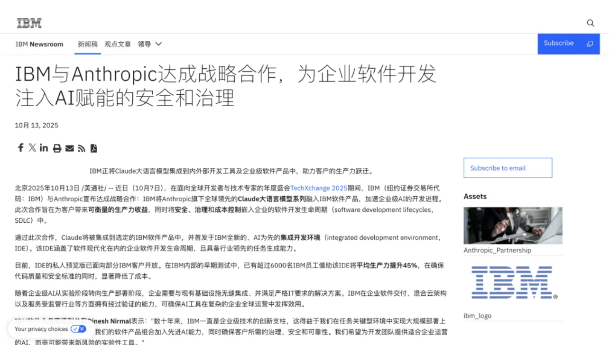Image resolution: width=609 pixels, height=364 pixels.
Task: Open the Anthropic_Partnership asset image
Action: tap(513, 224)
